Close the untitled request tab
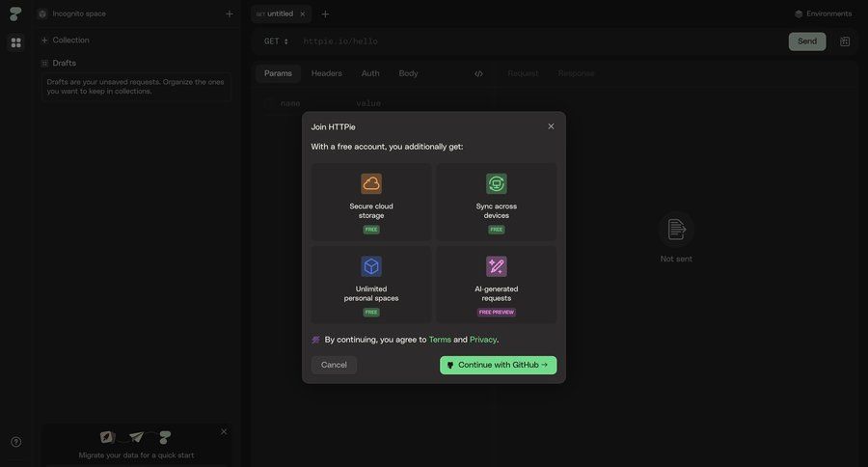 coord(302,14)
